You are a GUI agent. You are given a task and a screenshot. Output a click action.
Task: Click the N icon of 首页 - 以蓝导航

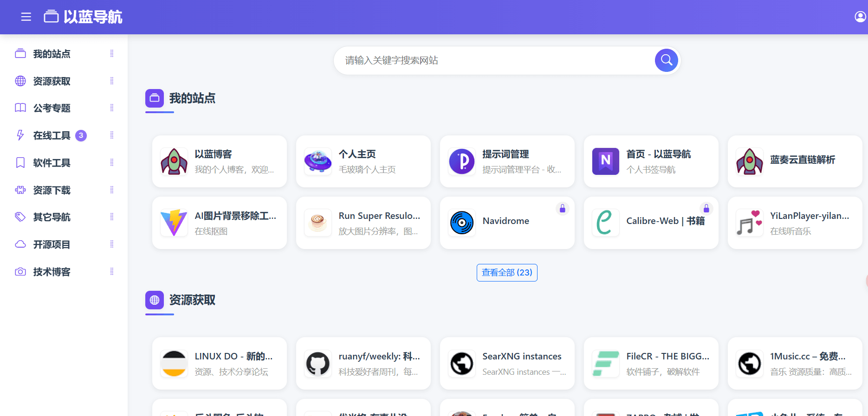pyautogui.click(x=606, y=161)
